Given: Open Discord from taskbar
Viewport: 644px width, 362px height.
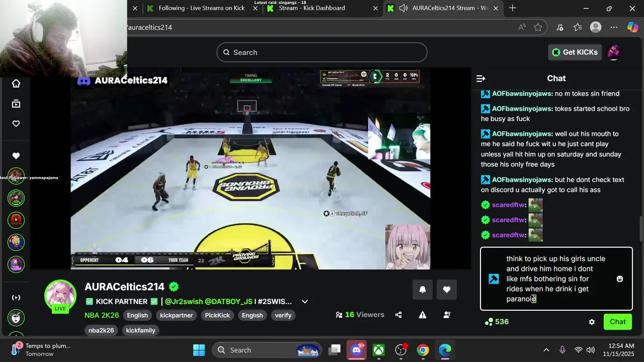Looking at the screenshot, I should (x=357, y=350).
